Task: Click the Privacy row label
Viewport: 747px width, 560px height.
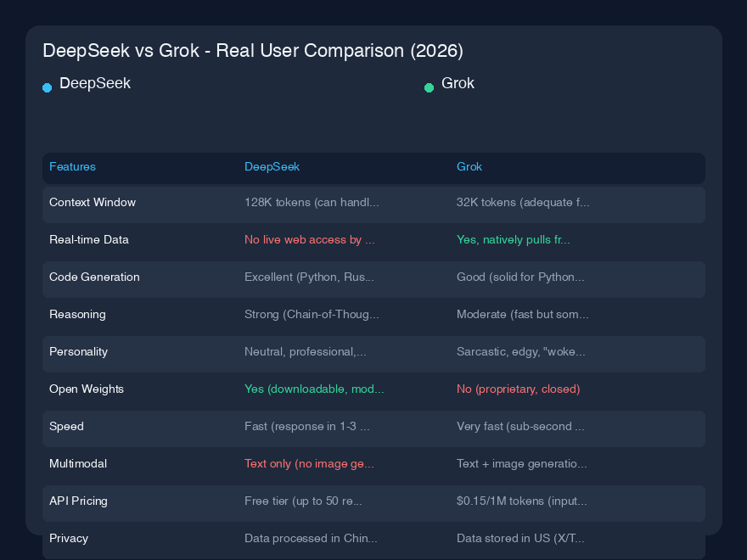Action: coord(69,539)
